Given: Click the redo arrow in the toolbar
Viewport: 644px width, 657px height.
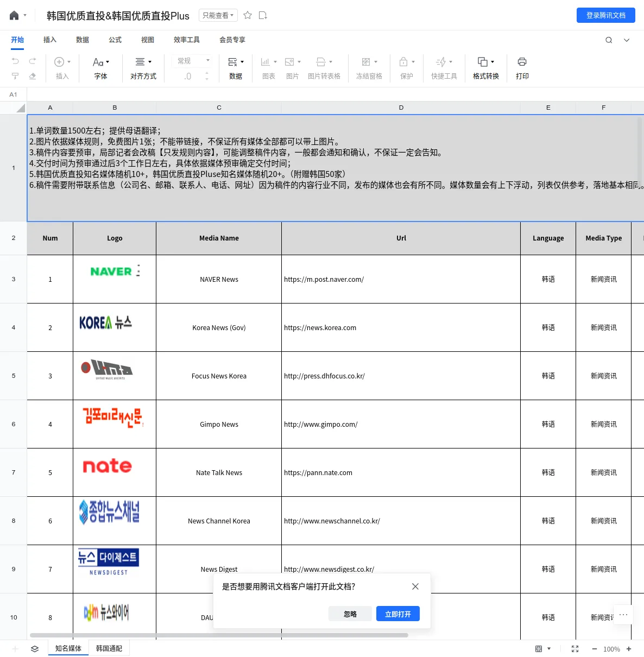Looking at the screenshot, I should 33,61.
